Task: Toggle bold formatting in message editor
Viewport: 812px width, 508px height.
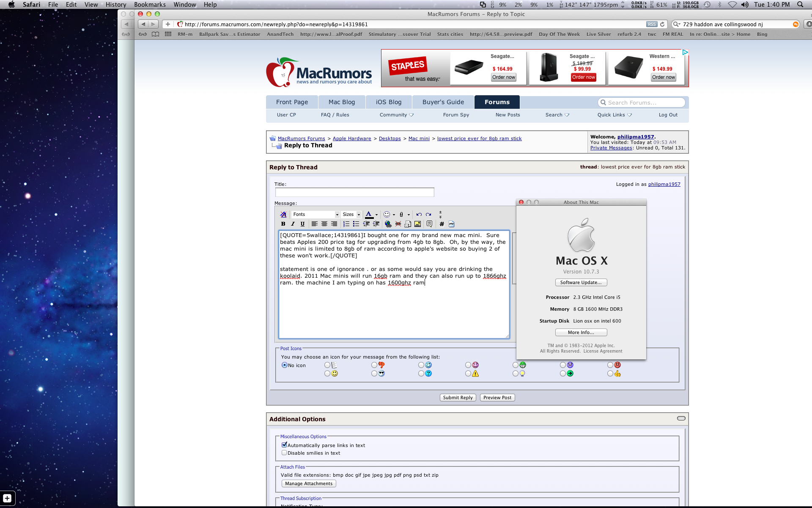Action: 283,224
